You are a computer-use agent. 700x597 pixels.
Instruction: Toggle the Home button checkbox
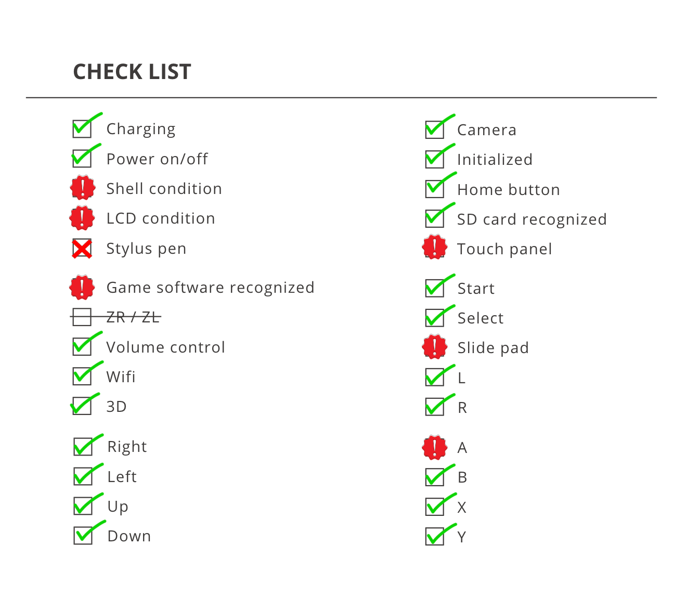(434, 189)
